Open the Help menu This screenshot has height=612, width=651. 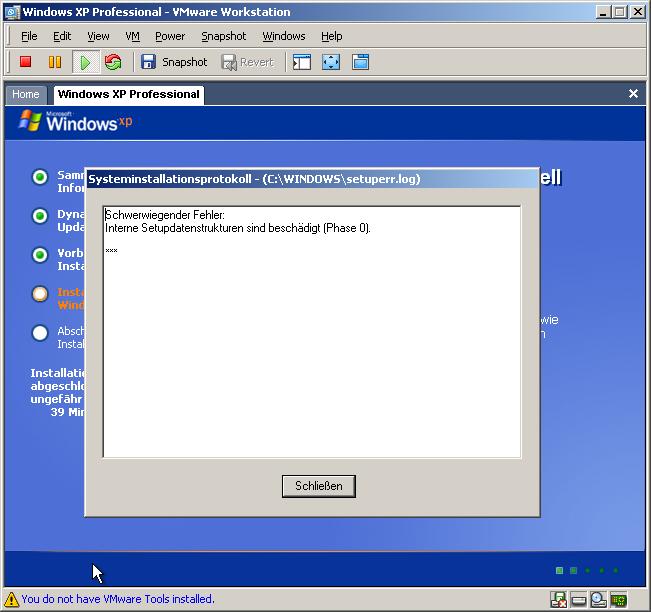tap(331, 37)
